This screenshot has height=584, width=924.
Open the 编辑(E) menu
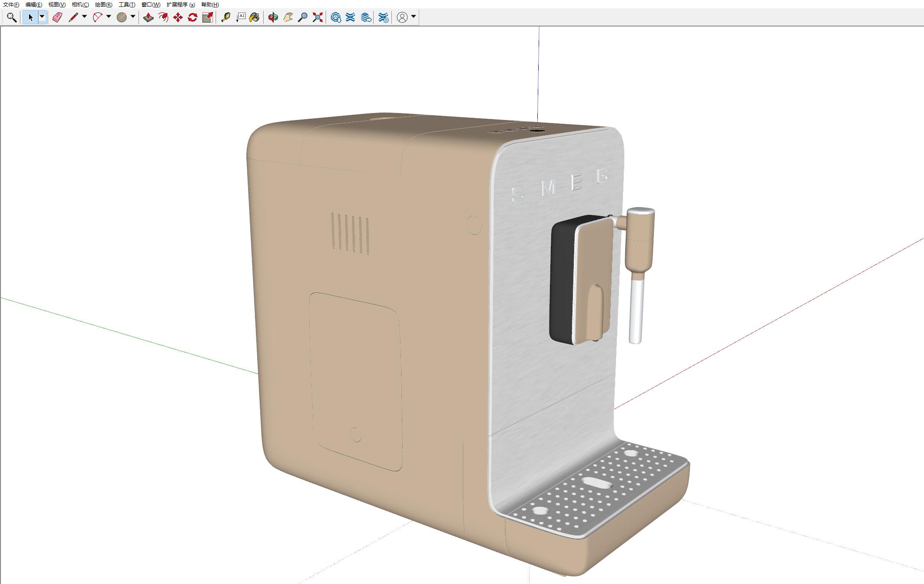(x=34, y=5)
